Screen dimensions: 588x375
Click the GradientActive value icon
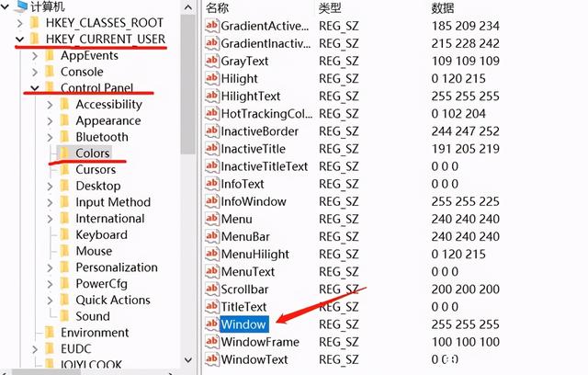pos(211,26)
